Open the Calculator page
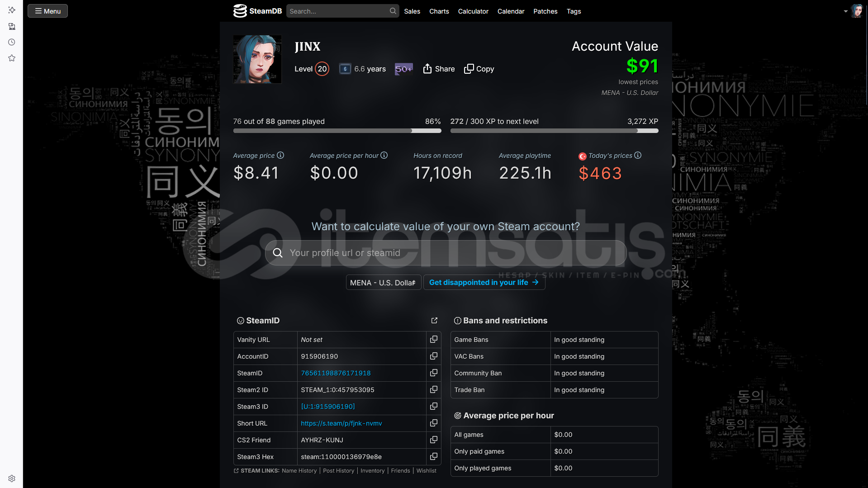This screenshot has height=488, width=868. point(473,11)
